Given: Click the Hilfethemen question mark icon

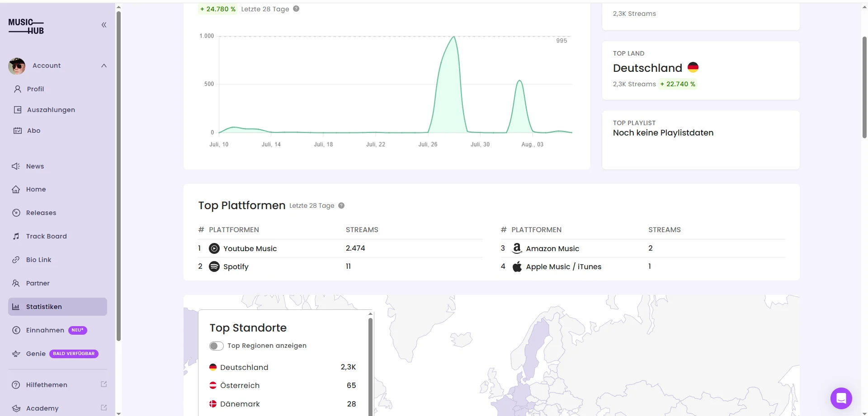Looking at the screenshot, I should [16, 385].
